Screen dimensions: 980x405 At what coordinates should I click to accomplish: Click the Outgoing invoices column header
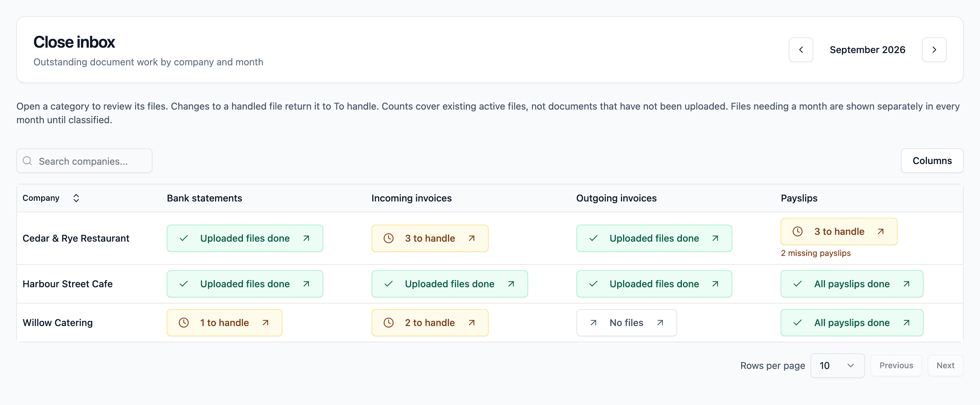[616, 198]
